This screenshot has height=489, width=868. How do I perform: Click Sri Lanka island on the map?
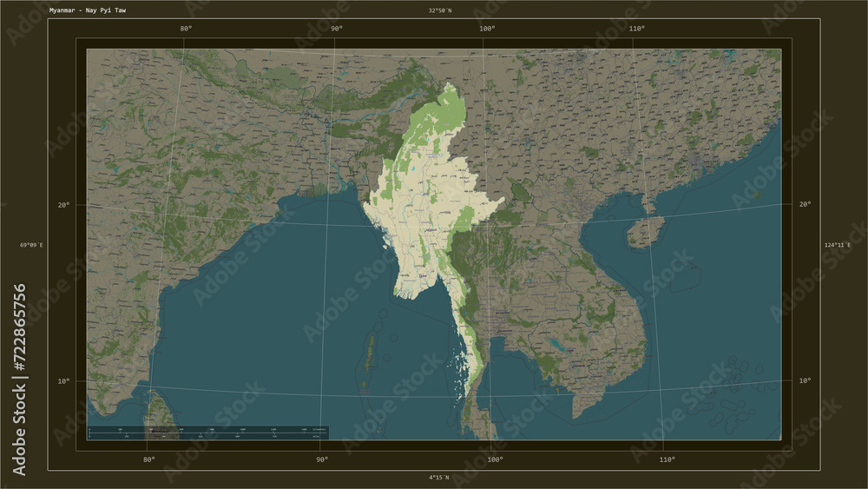(x=159, y=414)
